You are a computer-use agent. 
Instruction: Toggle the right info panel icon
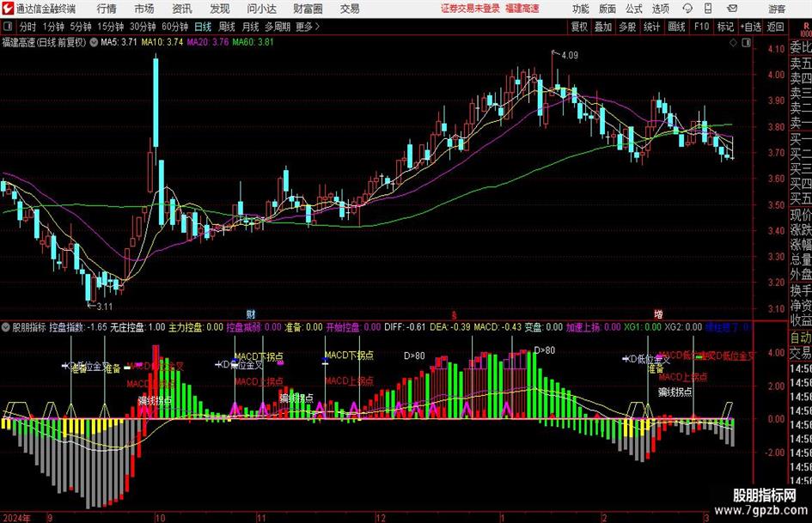pos(746,43)
